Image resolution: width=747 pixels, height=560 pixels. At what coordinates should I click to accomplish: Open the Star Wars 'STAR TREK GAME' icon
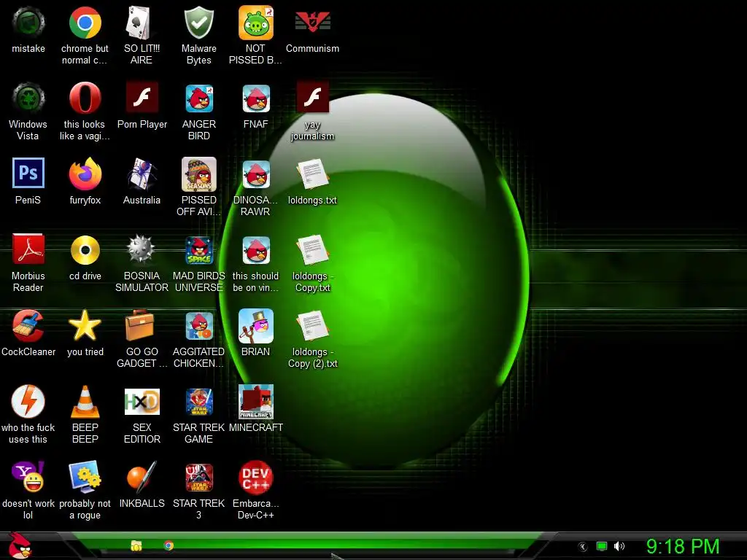tap(198, 402)
